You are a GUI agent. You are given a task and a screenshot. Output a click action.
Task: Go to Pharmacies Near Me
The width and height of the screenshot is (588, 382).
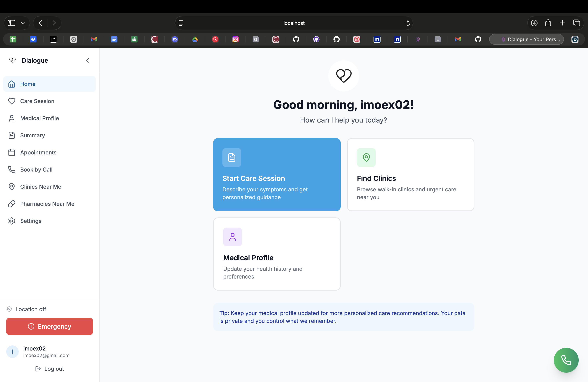point(47,204)
